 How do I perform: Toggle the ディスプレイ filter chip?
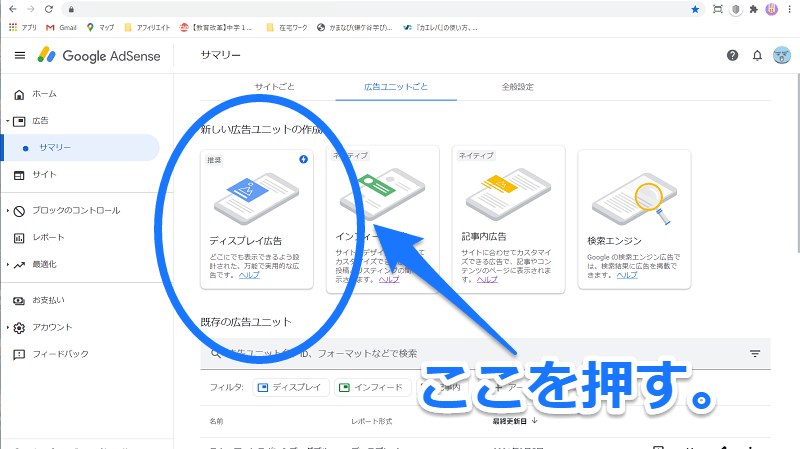(x=290, y=386)
